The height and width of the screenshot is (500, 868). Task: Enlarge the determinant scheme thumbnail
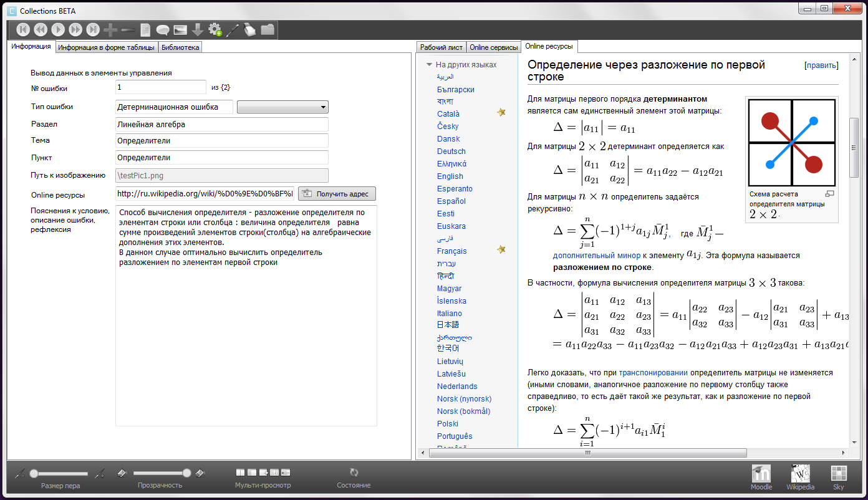(829, 194)
